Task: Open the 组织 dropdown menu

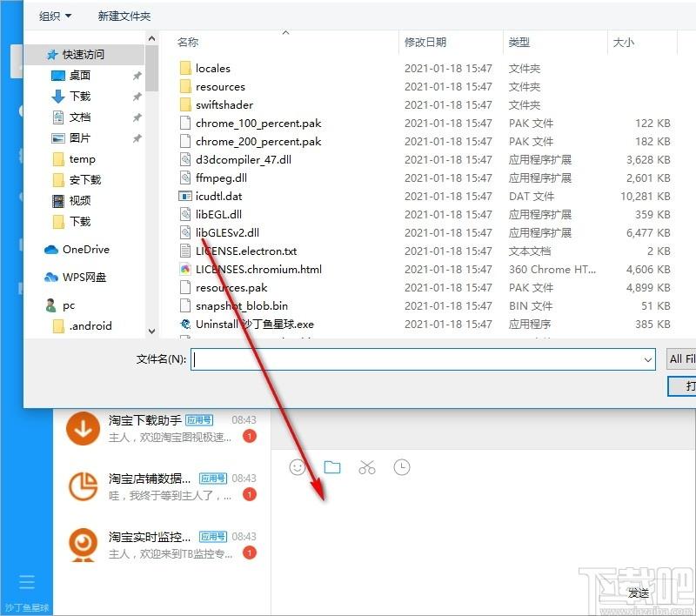Action: [x=55, y=16]
